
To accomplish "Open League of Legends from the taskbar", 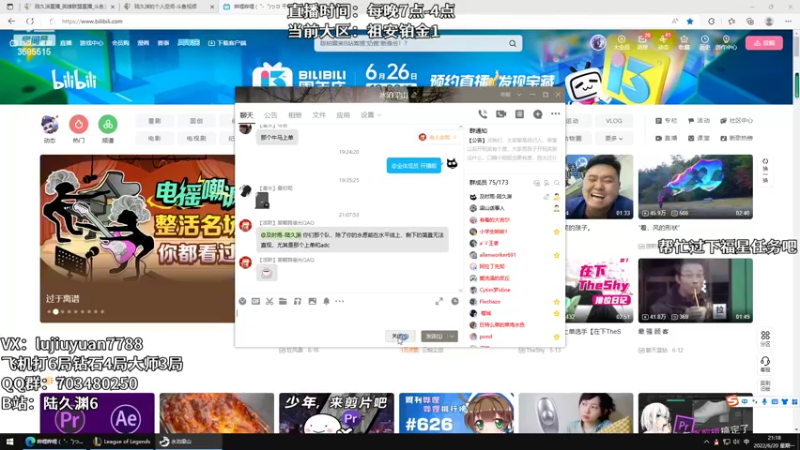I will pyautogui.click(x=122, y=442).
